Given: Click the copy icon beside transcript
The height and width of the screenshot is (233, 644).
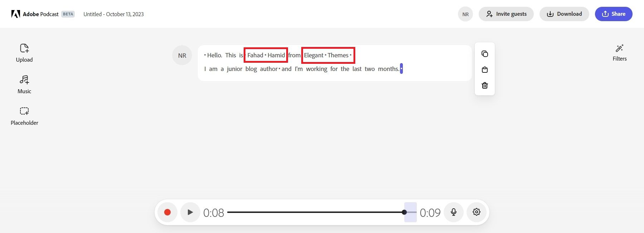Looking at the screenshot, I should coord(485,54).
